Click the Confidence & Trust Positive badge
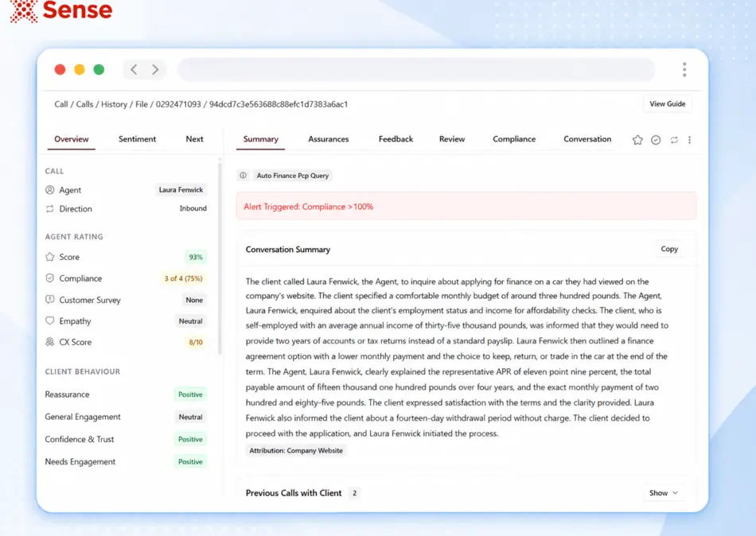This screenshot has height=536, width=756. 190,439
